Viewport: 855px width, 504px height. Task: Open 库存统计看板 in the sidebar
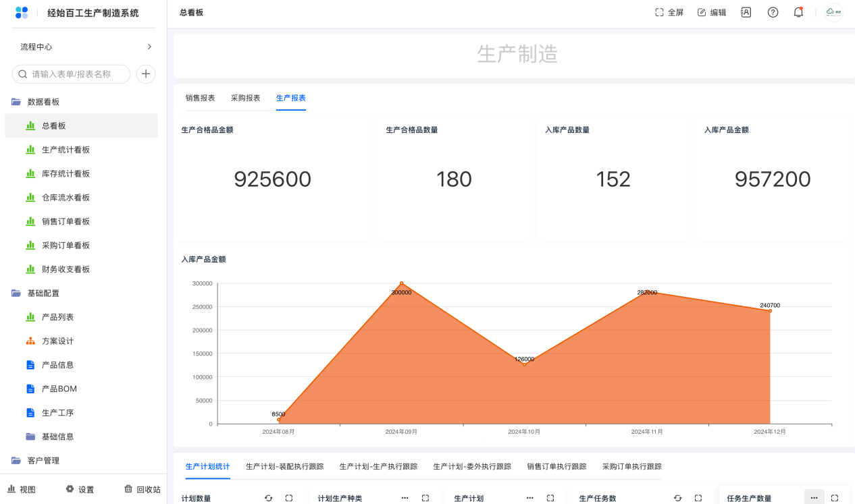click(x=66, y=173)
